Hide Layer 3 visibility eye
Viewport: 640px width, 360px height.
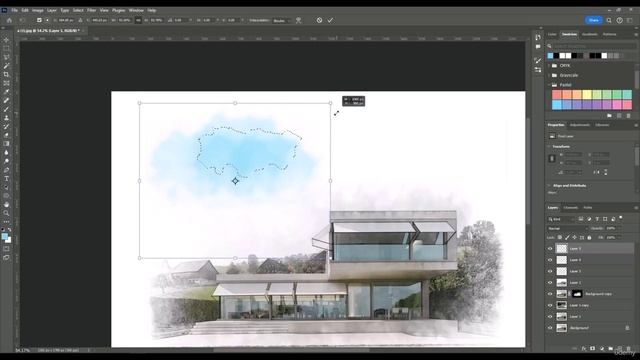click(x=550, y=271)
